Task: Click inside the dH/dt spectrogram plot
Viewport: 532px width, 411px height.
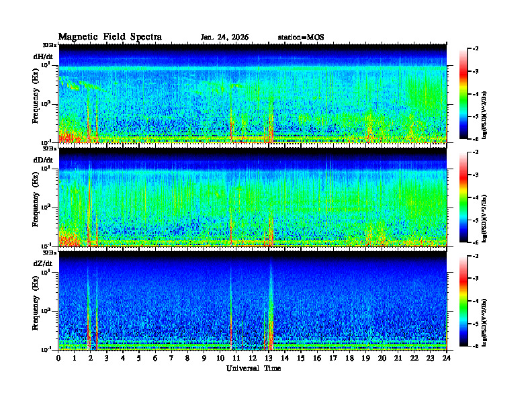Action: click(253, 93)
